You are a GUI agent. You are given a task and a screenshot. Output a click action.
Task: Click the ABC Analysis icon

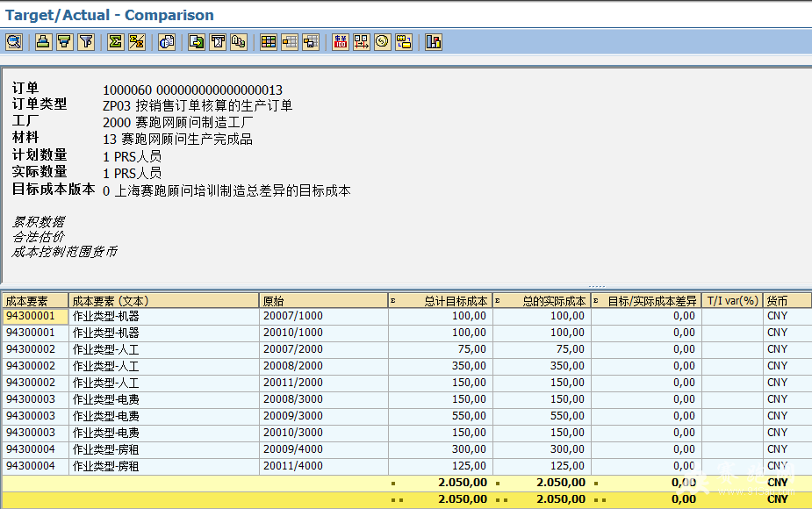[239, 42]
